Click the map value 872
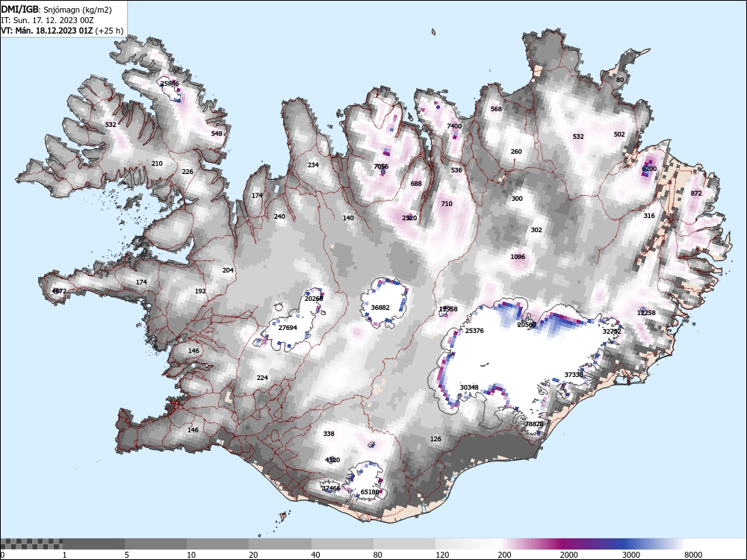 696,193
